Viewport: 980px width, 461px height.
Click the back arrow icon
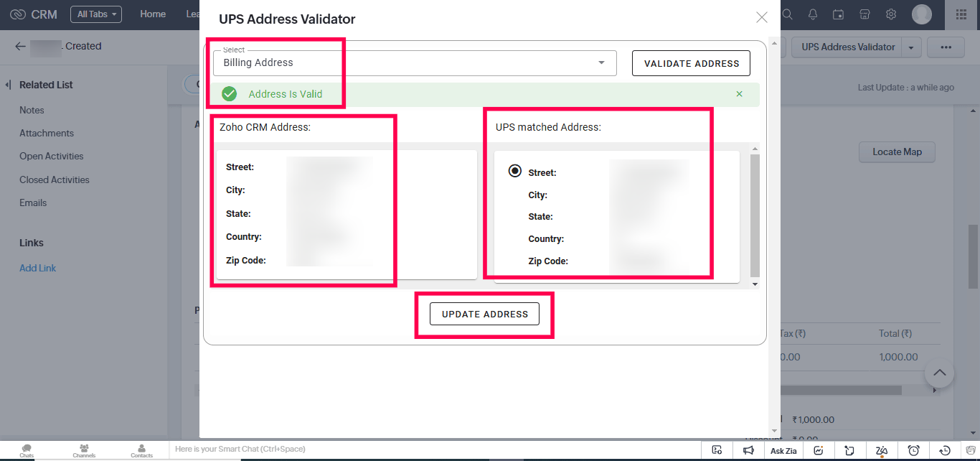(x=20, y=47)
